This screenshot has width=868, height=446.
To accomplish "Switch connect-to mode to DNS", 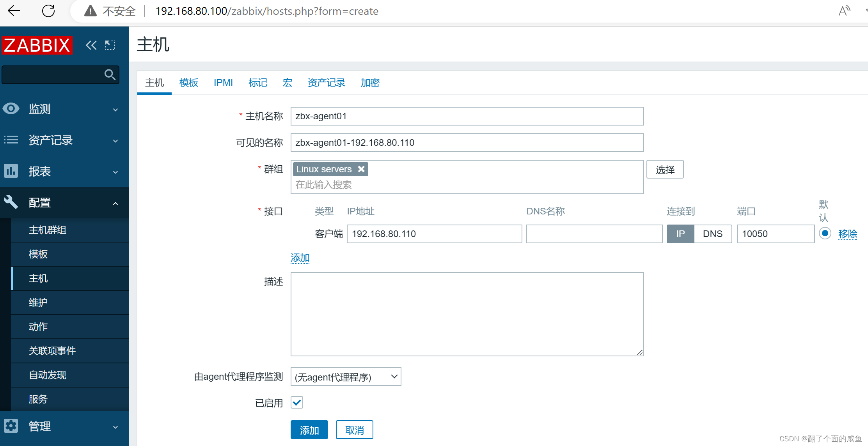I will [x=712, y=234].
